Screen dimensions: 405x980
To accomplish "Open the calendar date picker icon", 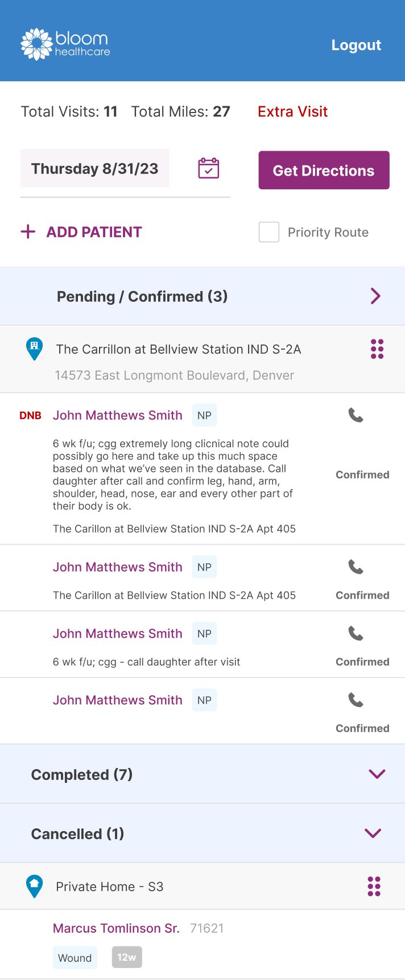I will tap(208, 168).
